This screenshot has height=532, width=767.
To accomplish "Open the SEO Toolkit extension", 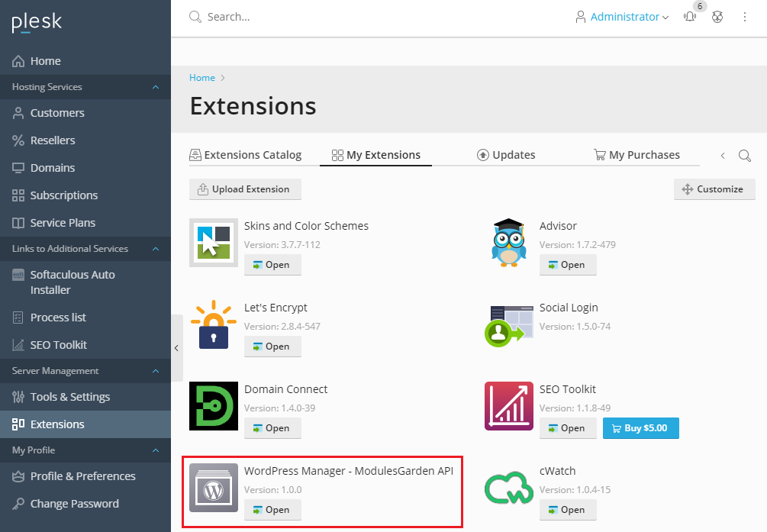I will (x=568, y=428).
